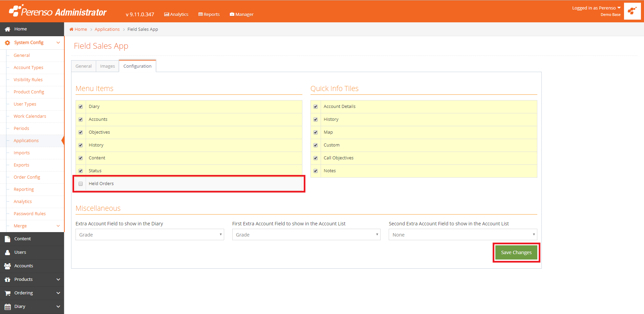Open Reporting in sidebar
This screenshot has height=314, width=644.
click(24, 189)
